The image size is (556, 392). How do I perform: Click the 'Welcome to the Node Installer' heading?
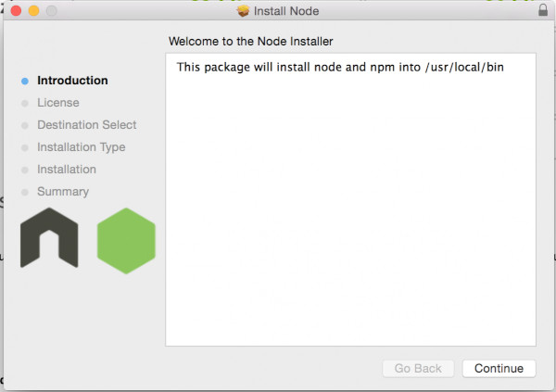[251, 42]
